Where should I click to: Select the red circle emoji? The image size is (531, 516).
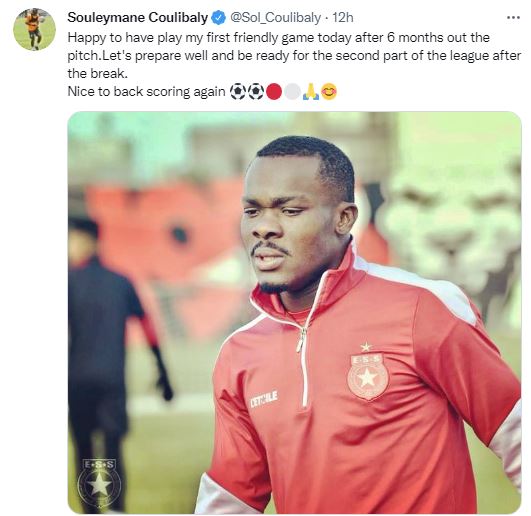[x=274, y=92]
